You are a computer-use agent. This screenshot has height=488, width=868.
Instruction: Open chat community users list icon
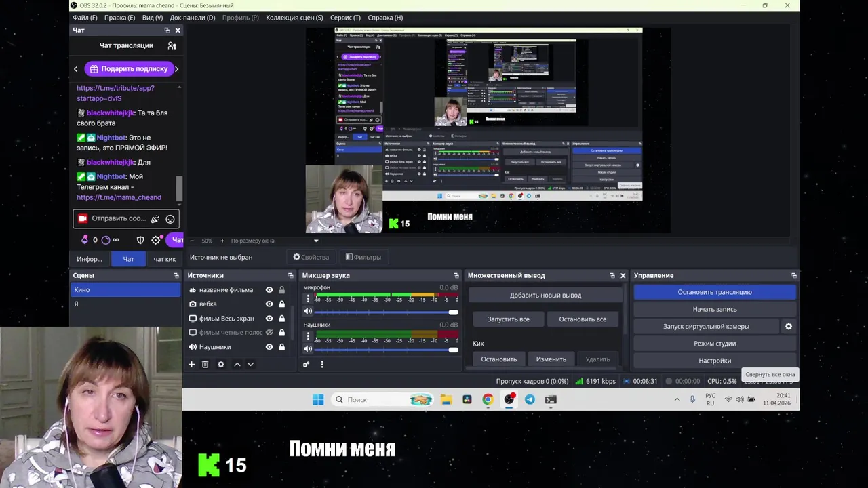[x=172, y=45]
